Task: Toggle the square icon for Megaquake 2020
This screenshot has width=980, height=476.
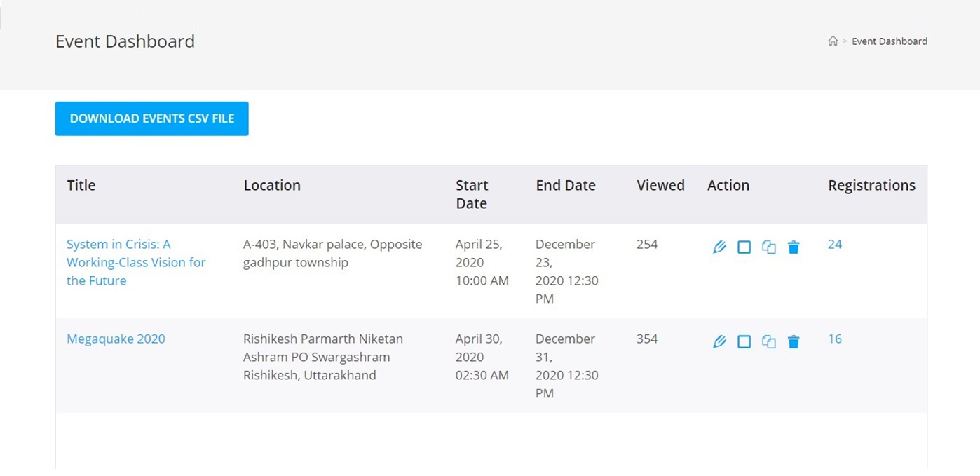Action: tap(744, 341)
